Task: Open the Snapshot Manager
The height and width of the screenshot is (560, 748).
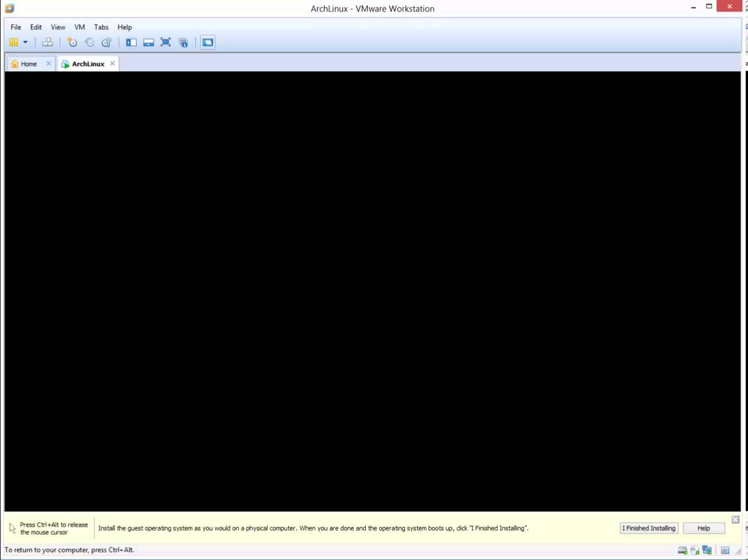Action: 106,42
